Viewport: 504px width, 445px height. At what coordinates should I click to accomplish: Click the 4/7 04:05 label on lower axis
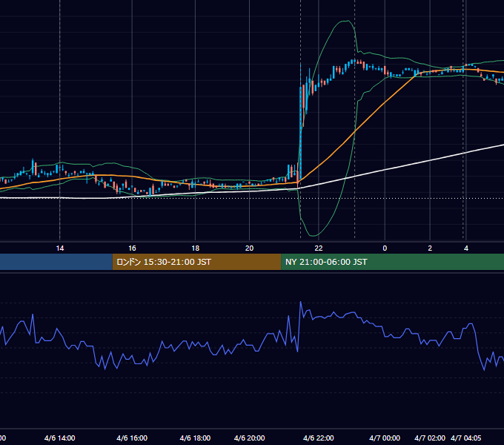coord(466,438)
